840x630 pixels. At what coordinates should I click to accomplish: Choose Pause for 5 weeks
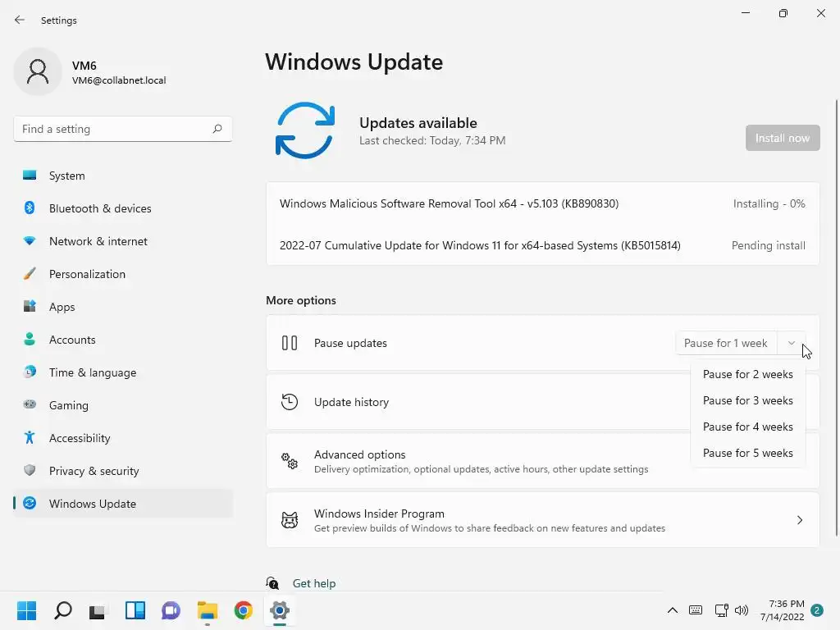[x=748, y=453]
